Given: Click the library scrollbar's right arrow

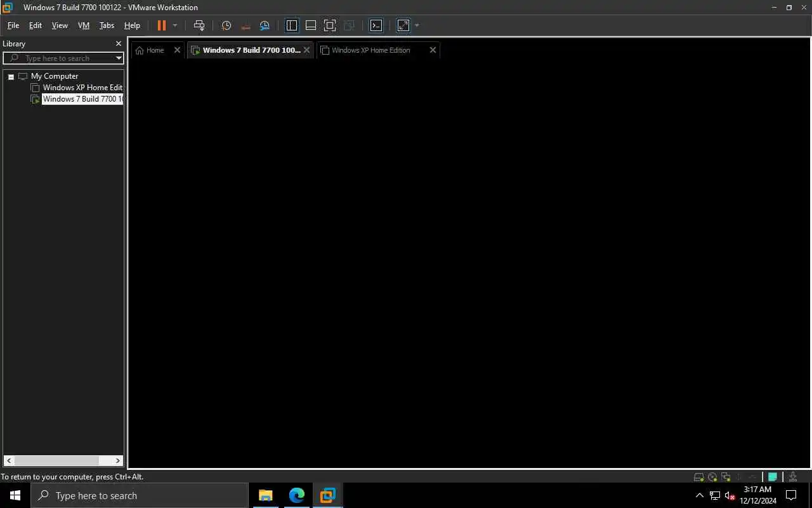Looking at the screenshot, I should (118, 461).
